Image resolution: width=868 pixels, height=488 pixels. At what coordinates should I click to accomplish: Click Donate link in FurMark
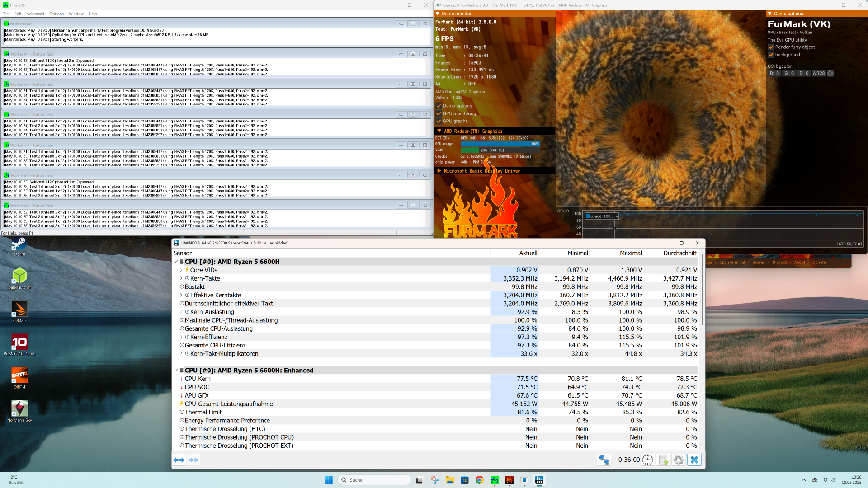point(819,262)
